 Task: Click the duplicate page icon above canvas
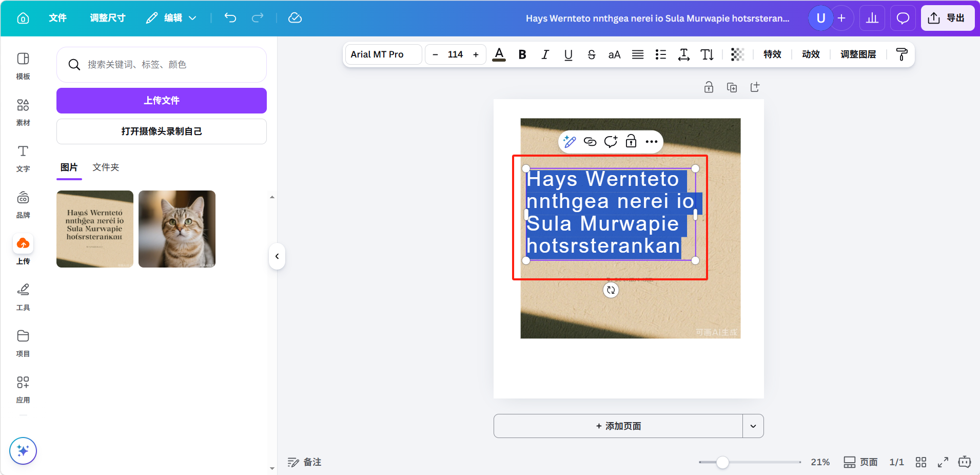pyautogui.click(x=732, y=87)
